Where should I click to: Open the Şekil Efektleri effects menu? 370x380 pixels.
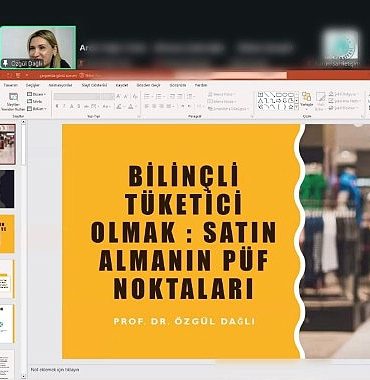point(343,108)
